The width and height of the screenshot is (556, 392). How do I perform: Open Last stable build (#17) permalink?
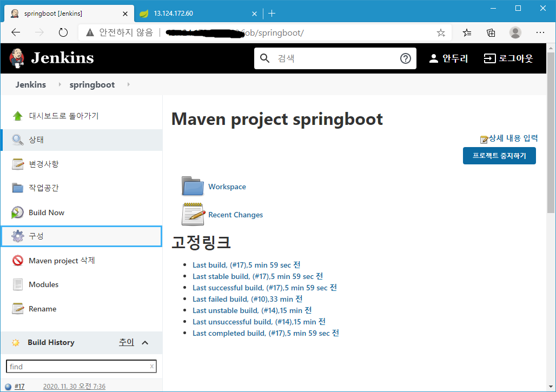258,276
